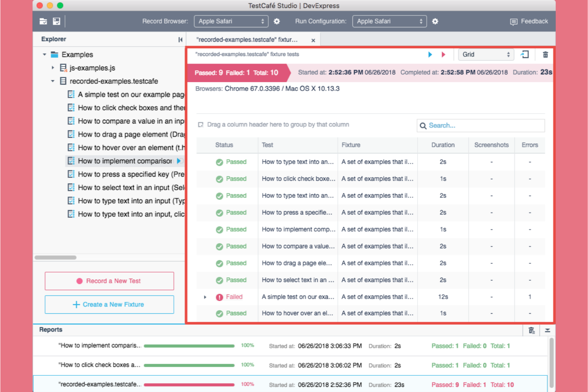Run 'How to implement comparison' test with play icon

pyautogui.click(x=179, y=161)
